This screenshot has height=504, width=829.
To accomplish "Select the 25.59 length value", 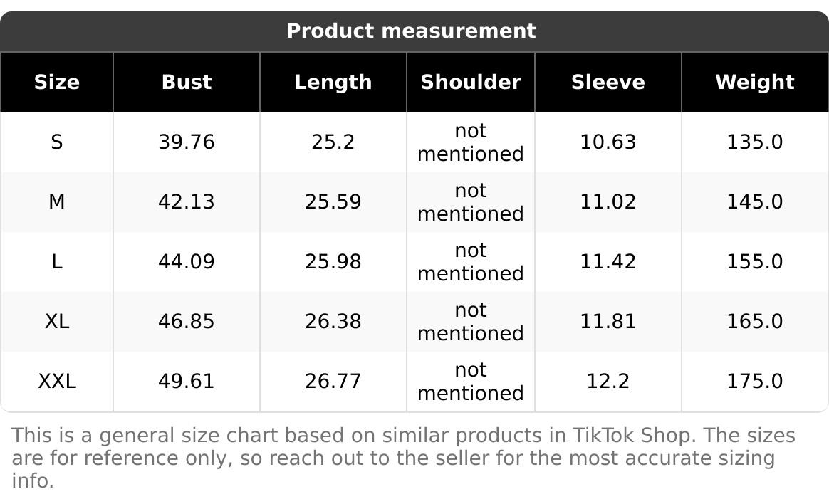I will (333, 202).
